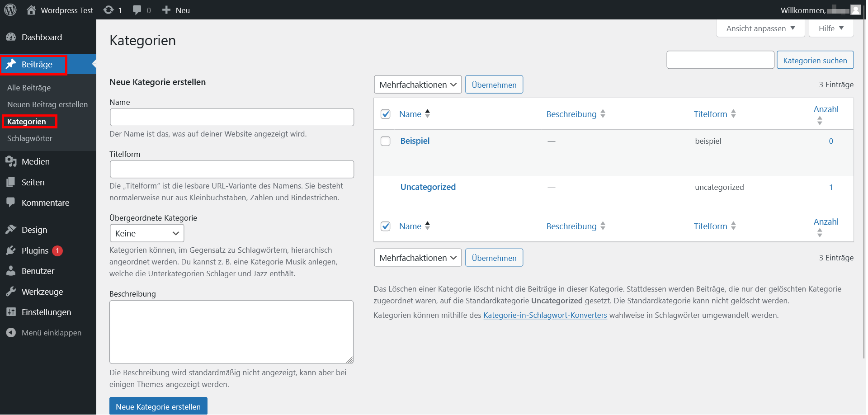Screen dimensions: 868x415
Task: Check the Beispiel category checkbox
Action: (x=385, y=141)
